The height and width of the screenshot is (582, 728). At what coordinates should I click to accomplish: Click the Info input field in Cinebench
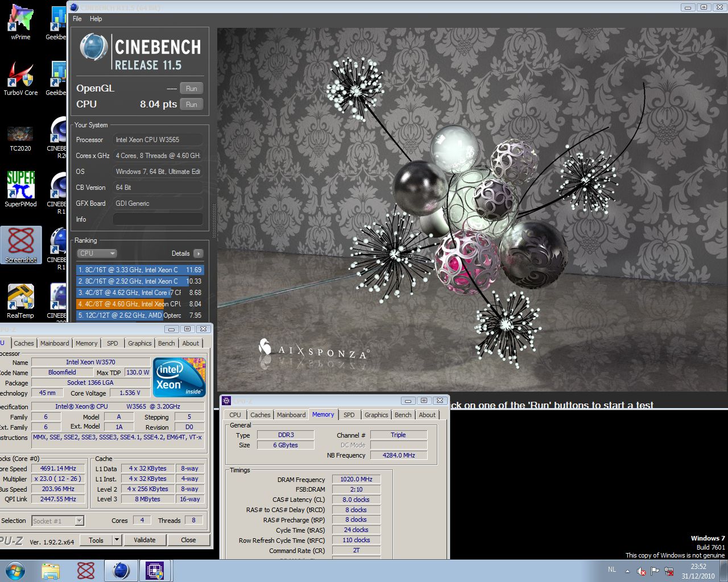point(158,219)
